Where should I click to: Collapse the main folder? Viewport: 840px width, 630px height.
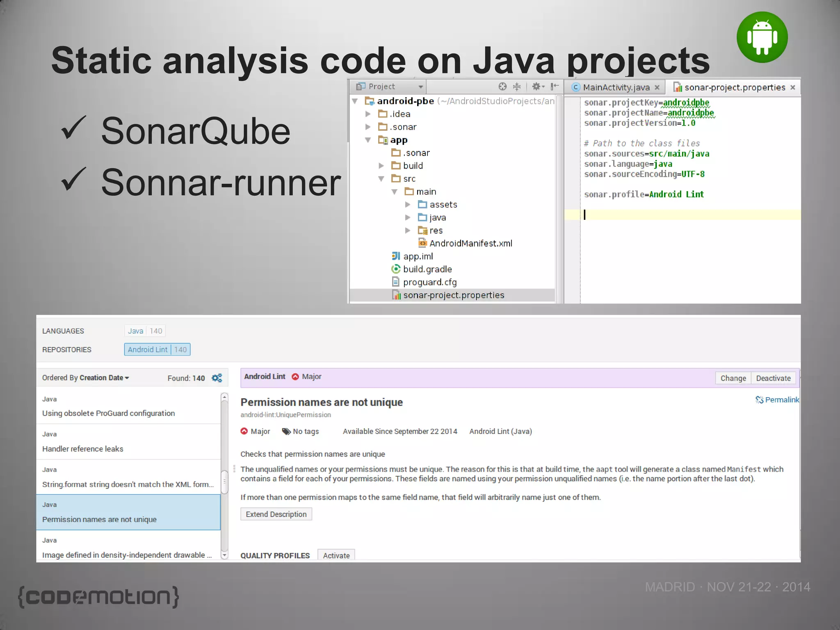(394, 192)
